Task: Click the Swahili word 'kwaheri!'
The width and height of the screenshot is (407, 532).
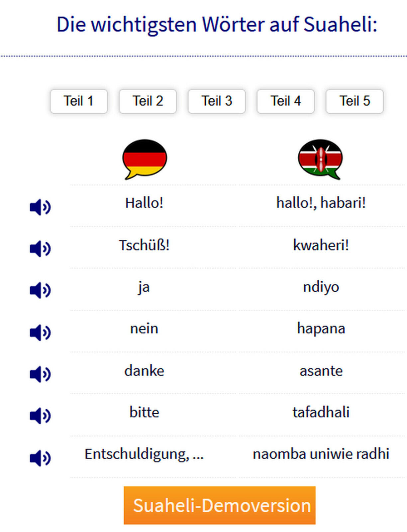Action: click(321, 245)
